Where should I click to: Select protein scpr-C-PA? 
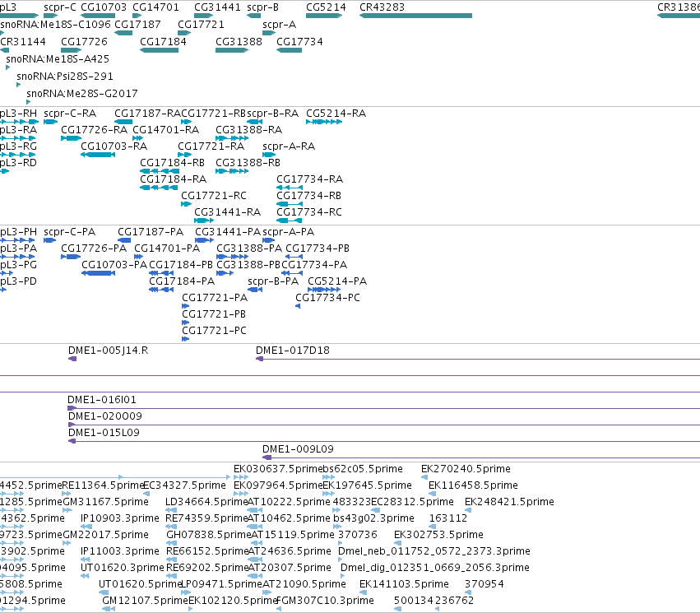[x=49, y=240]
